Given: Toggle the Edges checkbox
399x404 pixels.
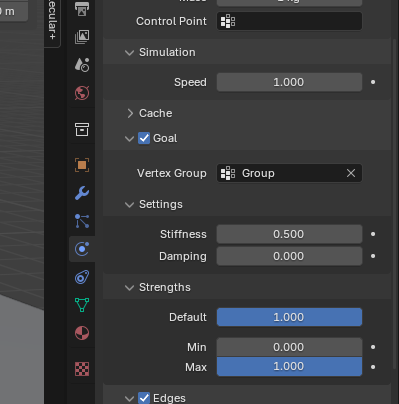Looking at the screenshot, I should coord(144,398).
